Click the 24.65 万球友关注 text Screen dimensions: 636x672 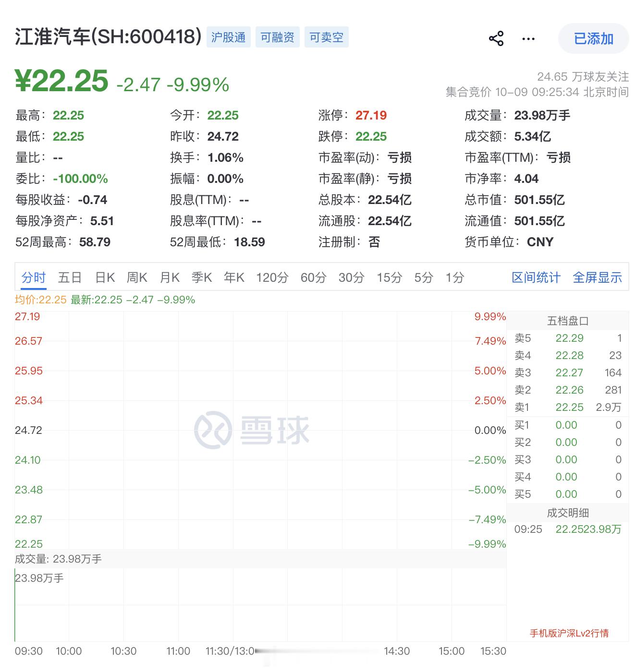583,76
